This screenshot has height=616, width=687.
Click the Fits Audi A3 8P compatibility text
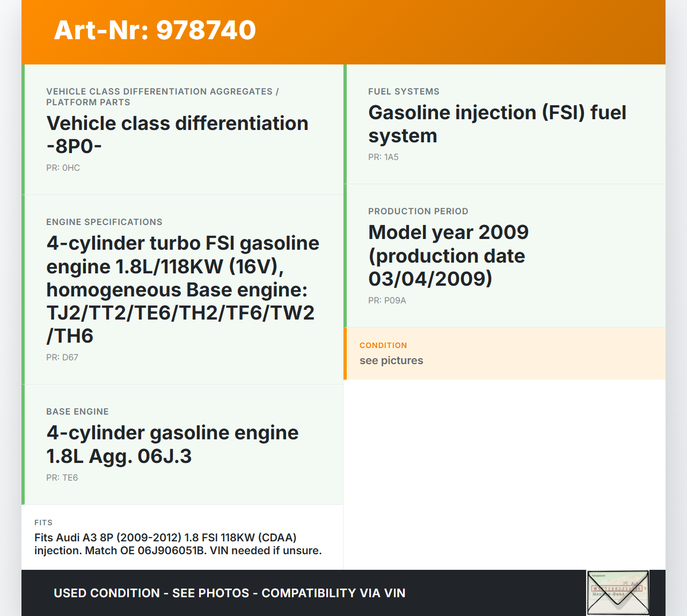(x=178, y=544)
